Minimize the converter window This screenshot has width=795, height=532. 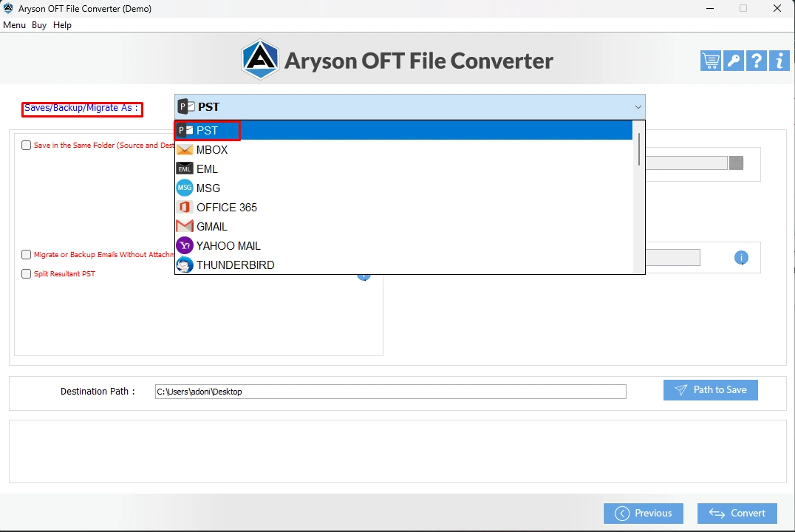coord(710,9)
